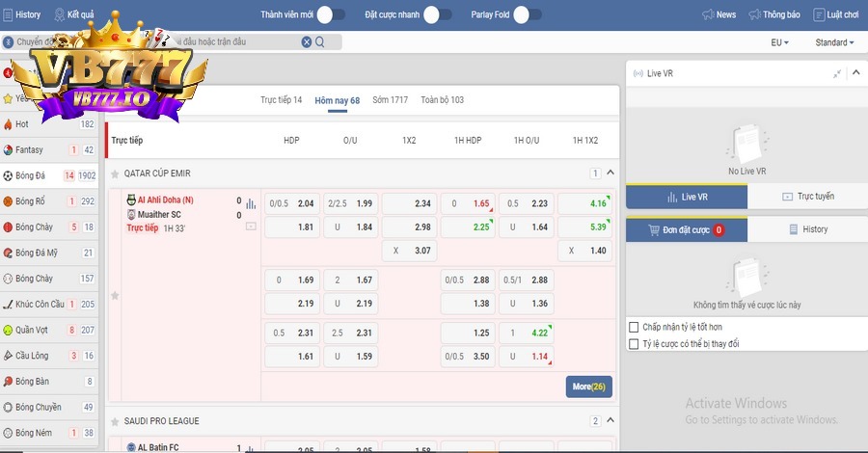Viewport: 868px width, 453px height.
Task: Collapse the Qatar Cúp Emir league section
Action: tap(610, 173)
